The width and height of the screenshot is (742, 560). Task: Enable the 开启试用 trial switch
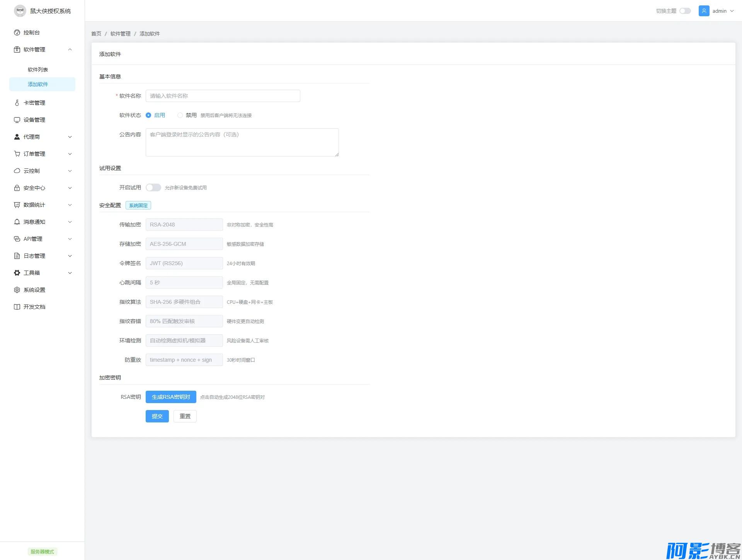[x=153, y=187]
